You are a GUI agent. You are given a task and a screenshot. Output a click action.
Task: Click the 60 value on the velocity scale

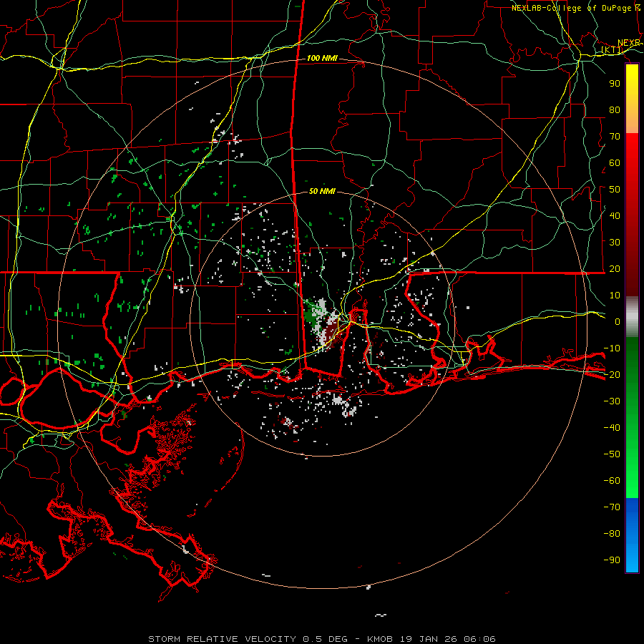click(615, 163)
